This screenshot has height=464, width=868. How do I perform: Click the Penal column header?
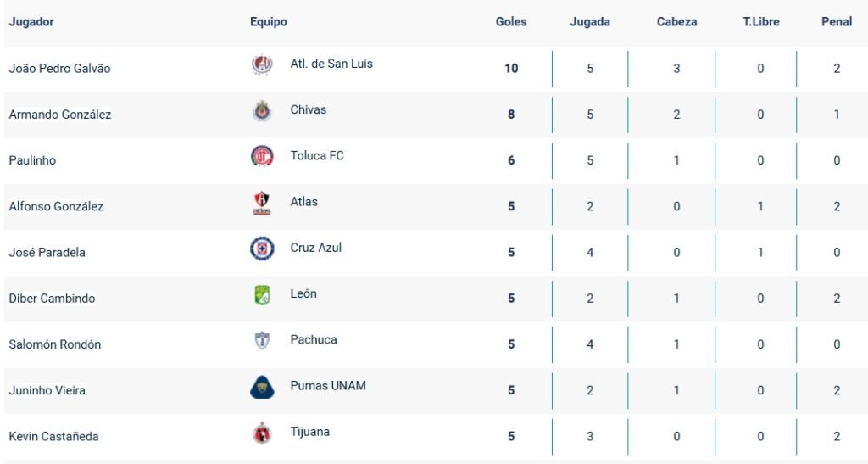point(837,22)
